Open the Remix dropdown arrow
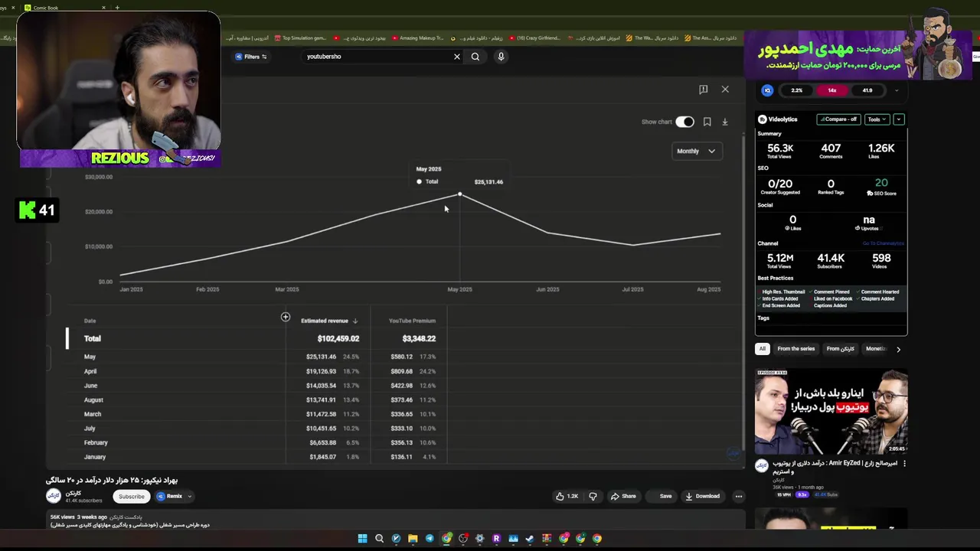 click(190, 496)
